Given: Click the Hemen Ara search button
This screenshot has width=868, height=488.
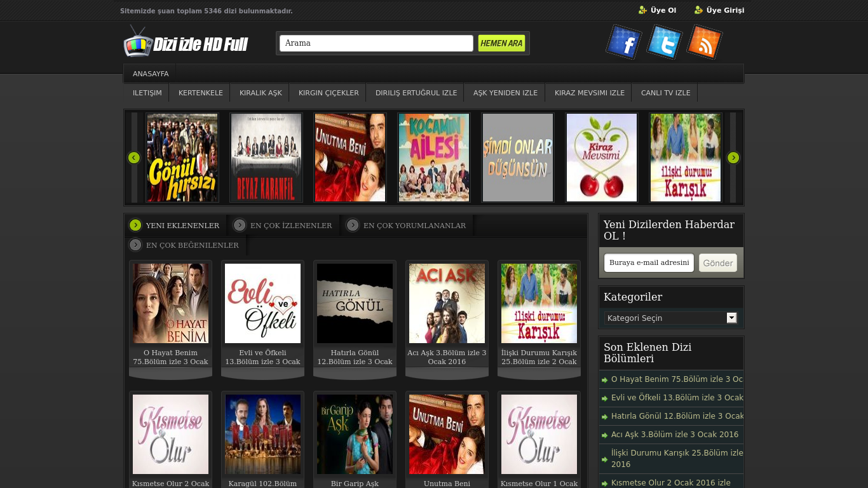Looking at the screenshot, I should click(501, 43).
